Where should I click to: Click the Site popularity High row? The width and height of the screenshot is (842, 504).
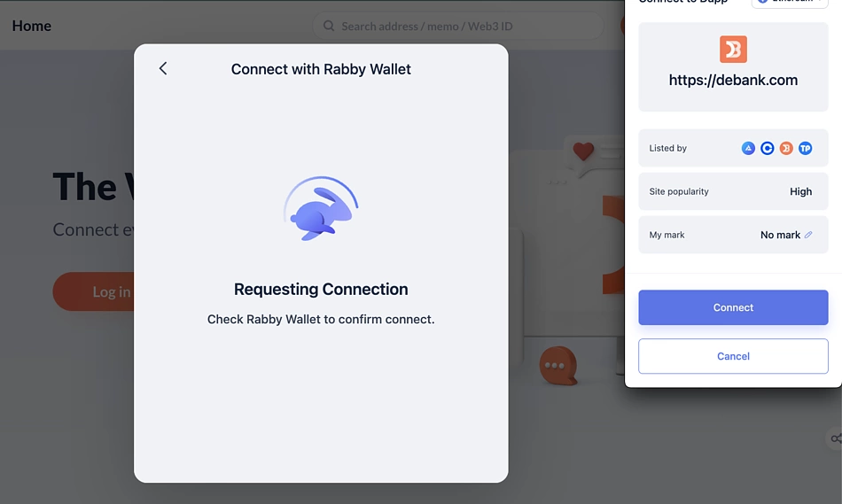tap(733, 191)
